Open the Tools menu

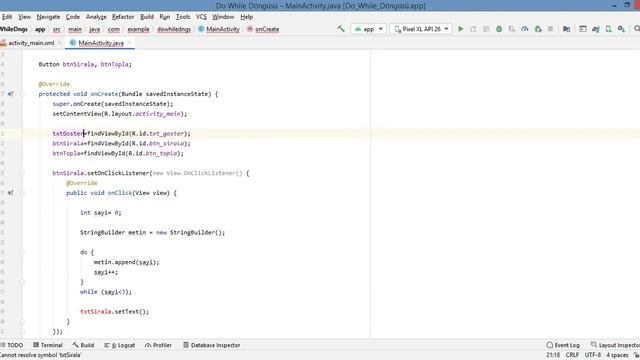183,17
